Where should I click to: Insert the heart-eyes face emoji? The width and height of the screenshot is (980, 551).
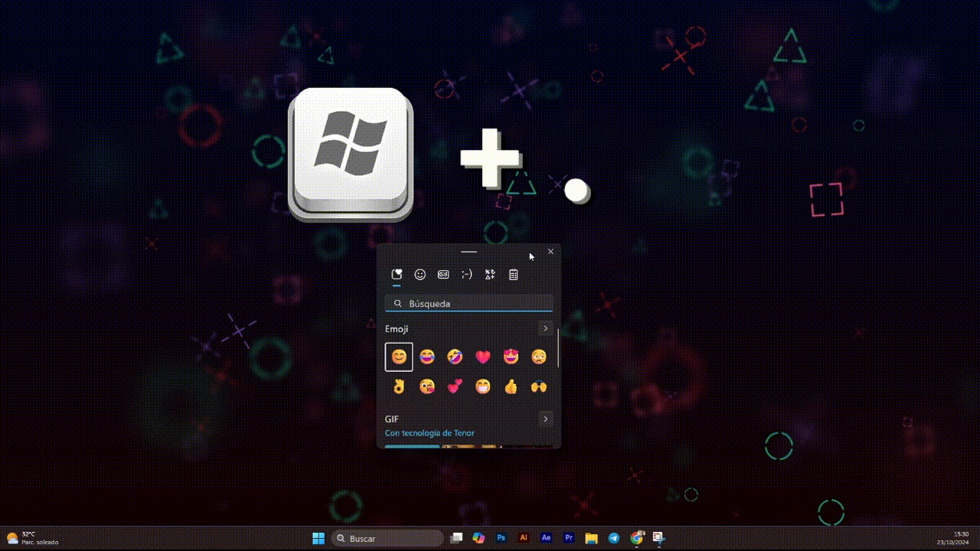tap(511, 357)
